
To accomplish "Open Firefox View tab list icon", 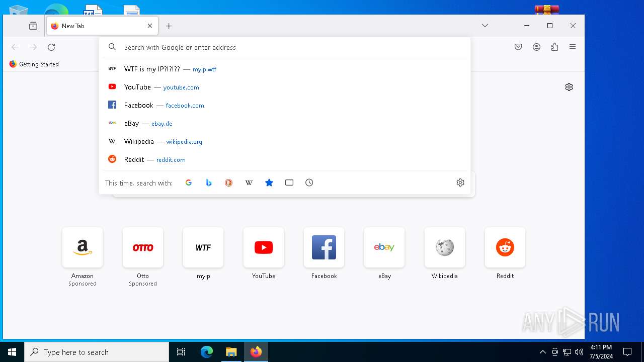I will (33, 26).
